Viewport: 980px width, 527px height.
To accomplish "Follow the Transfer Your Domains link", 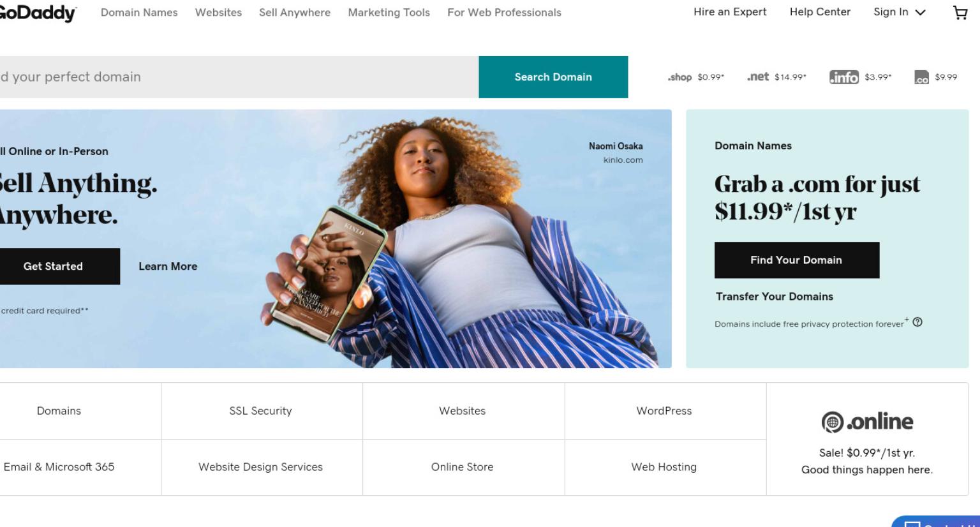I will 774,297.
